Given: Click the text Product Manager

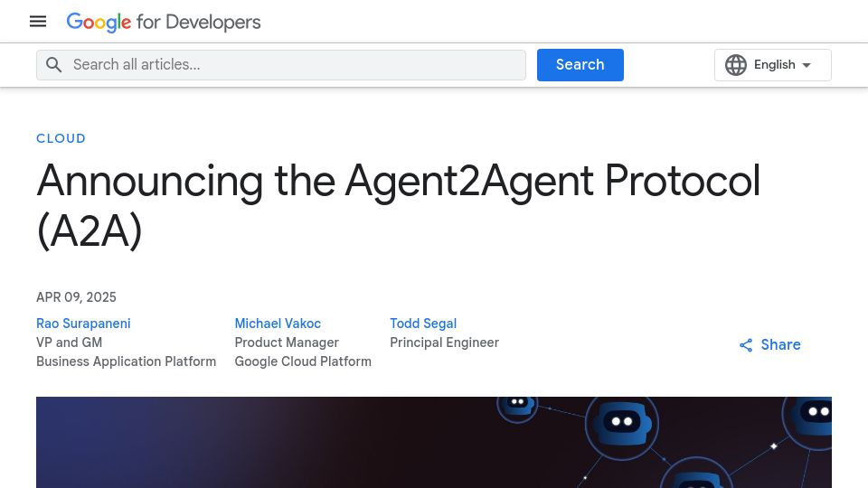Looking at the screenshot, I should click(287, 343).
